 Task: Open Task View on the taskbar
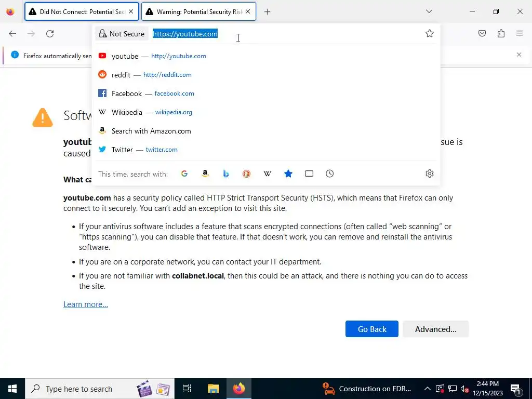pyautogui.click(x=187, y=389)
